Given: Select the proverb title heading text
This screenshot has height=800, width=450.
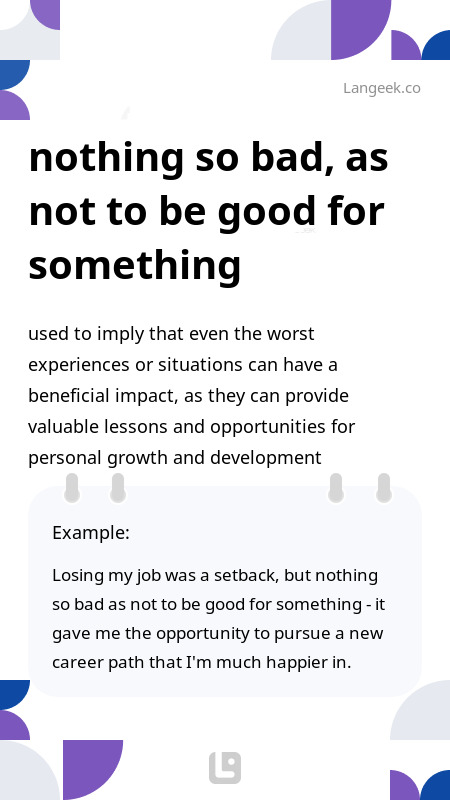Looking at the screenshot, I should point(209,212).
